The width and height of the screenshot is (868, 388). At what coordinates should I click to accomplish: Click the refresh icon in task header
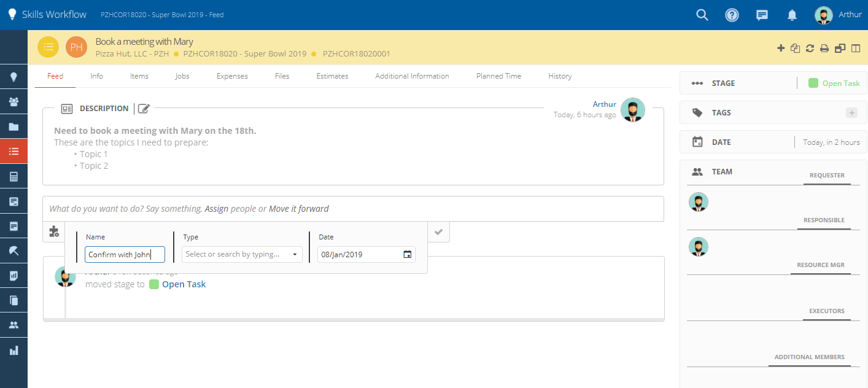810,48
